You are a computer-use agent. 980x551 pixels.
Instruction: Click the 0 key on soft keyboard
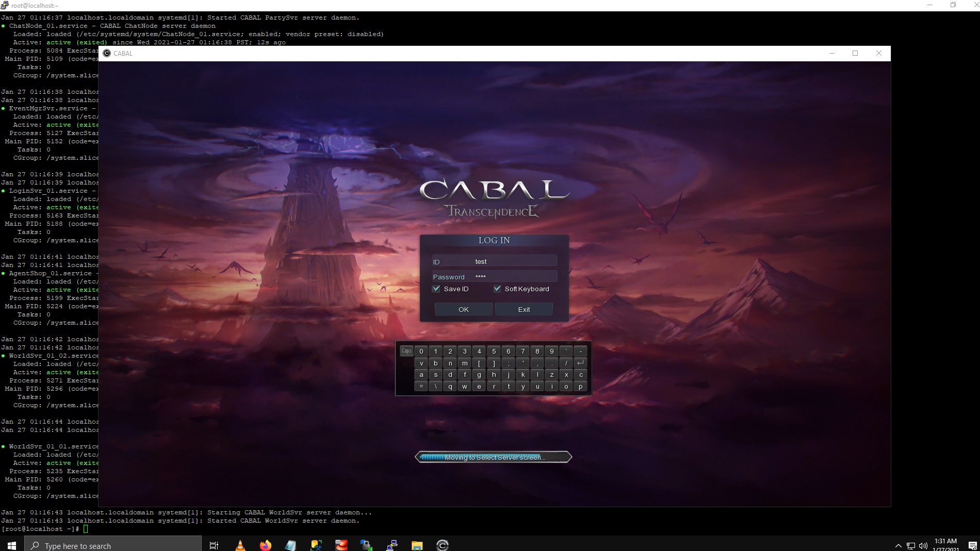click(x=421, y=351)
